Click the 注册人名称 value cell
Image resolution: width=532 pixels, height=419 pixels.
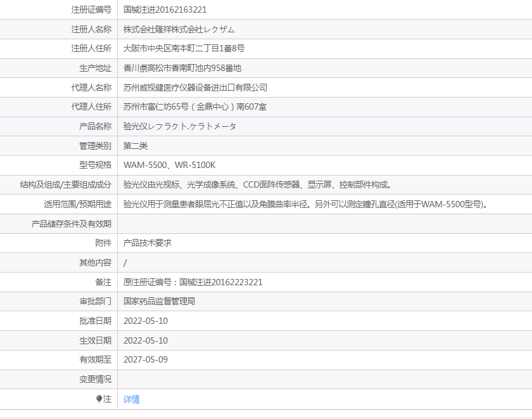[x=325, y=29]
